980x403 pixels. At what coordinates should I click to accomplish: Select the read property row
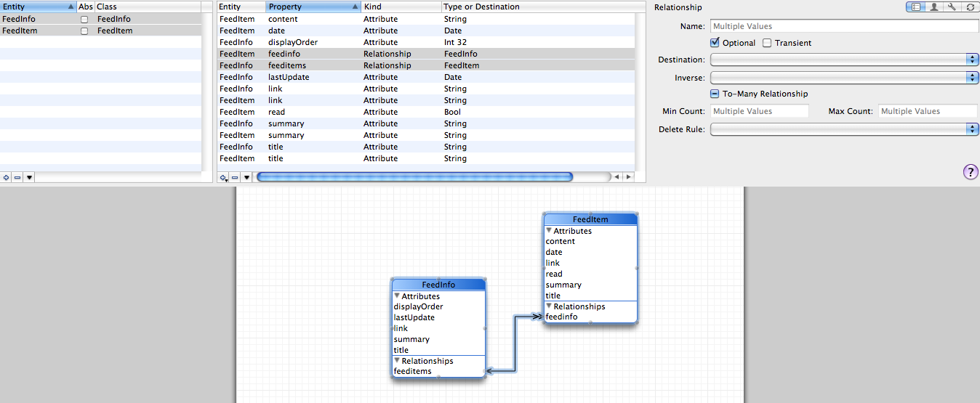coord(426,112)
